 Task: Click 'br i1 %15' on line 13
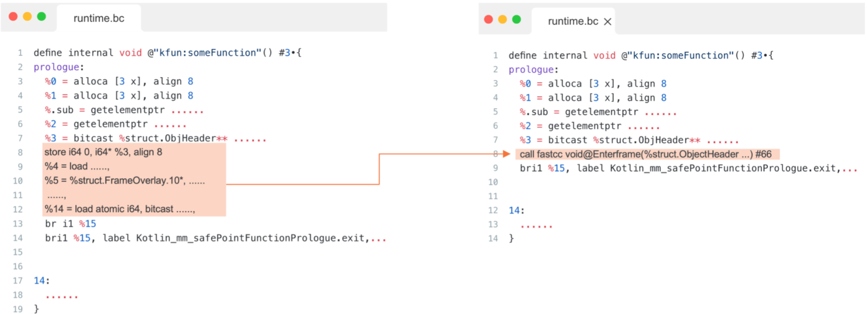[70, 224]
